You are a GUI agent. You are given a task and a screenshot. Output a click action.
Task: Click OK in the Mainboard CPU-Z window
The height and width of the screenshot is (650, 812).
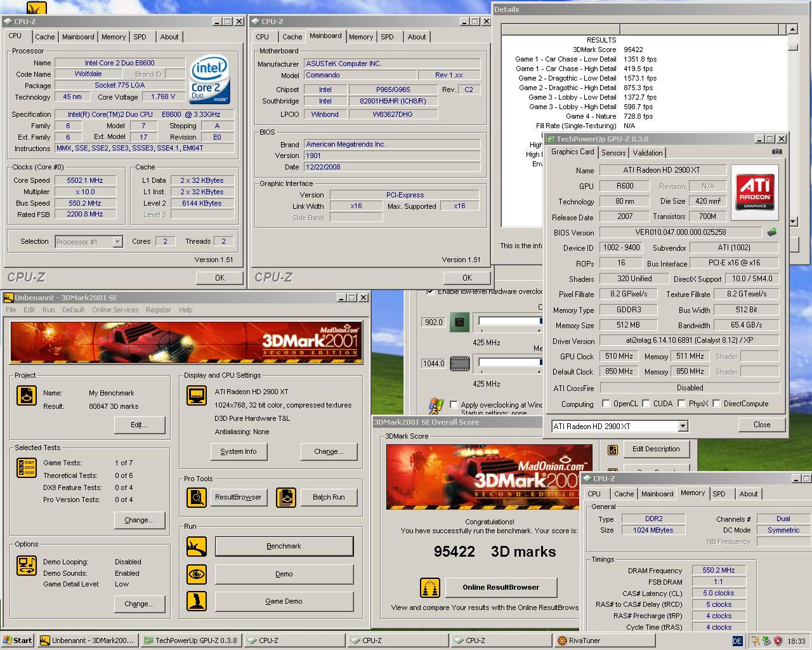click(x=467, y=278)
